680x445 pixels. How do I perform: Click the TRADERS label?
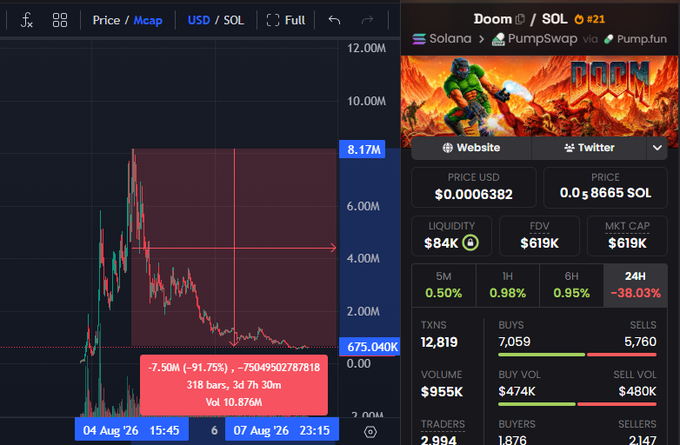click(x=443, y=424)
